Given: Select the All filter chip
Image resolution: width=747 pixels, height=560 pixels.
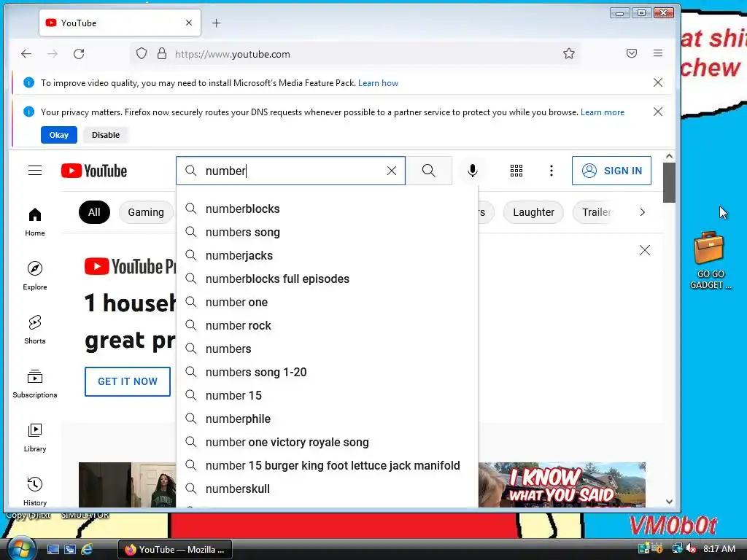Looking at the screenshot, I should 94,212.
